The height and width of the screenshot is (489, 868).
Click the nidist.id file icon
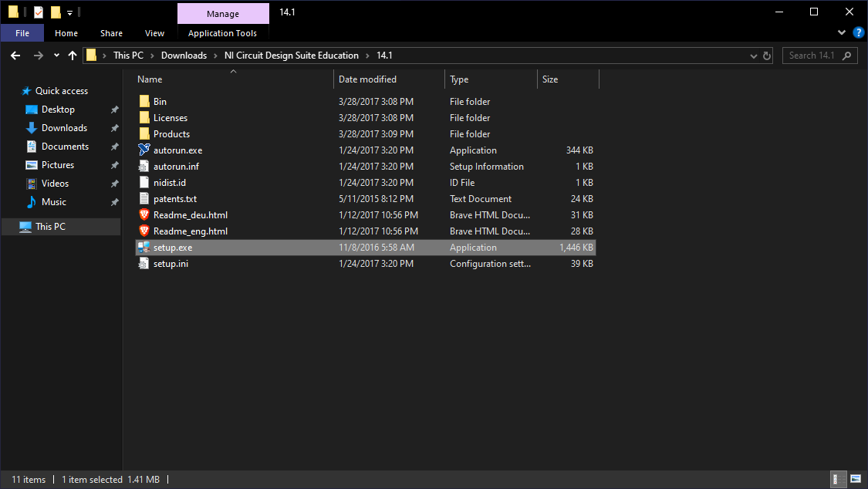(144, 182)
